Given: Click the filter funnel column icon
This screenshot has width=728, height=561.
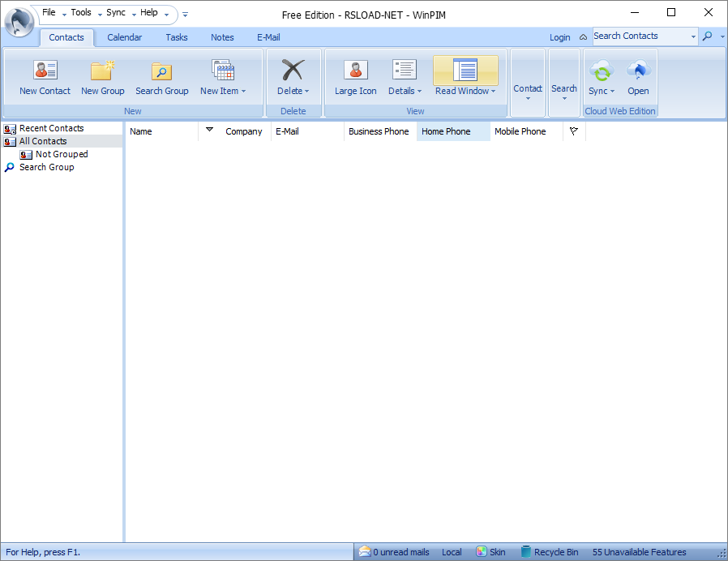Looking at the screenshot, I should pos(574,131).
